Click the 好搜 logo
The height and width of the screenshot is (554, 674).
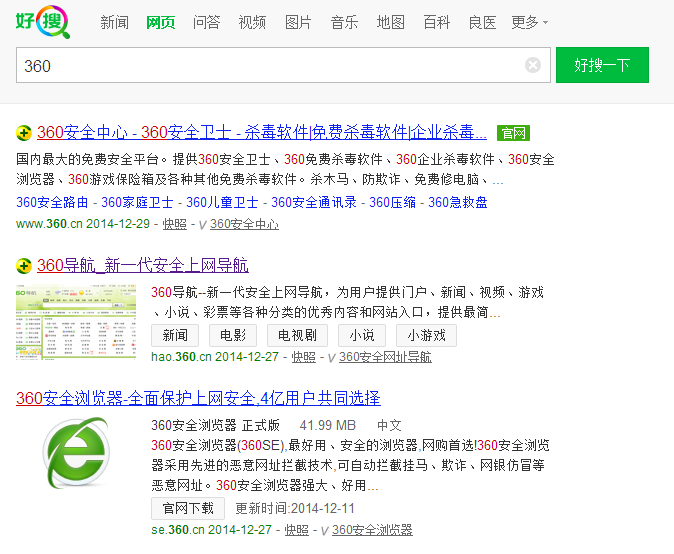[x=43, y=21]
